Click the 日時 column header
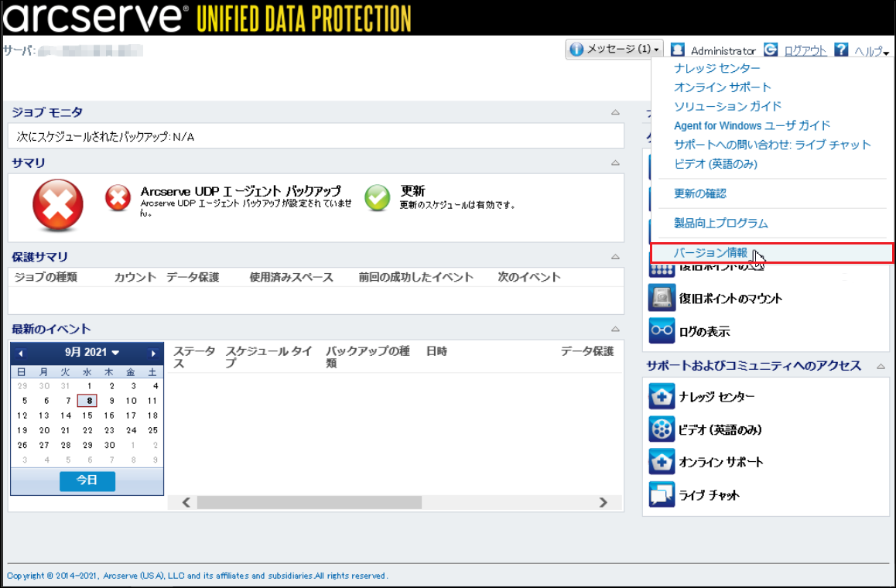Screen dimensions: 896x588 [x=436, y=350]
